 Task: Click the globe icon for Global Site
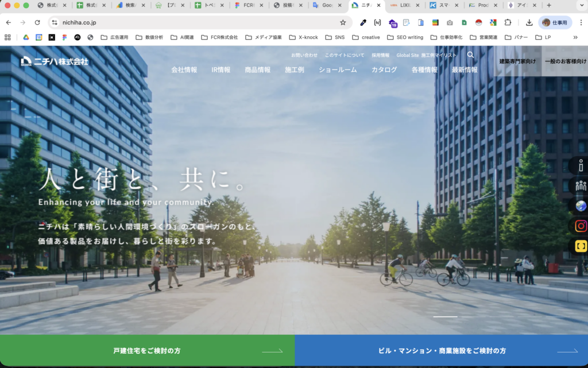tap(580, 206)
